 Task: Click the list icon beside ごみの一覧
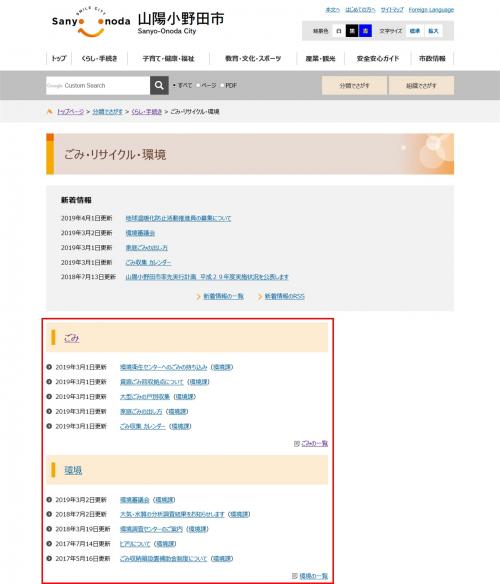(x=297, y=443)
